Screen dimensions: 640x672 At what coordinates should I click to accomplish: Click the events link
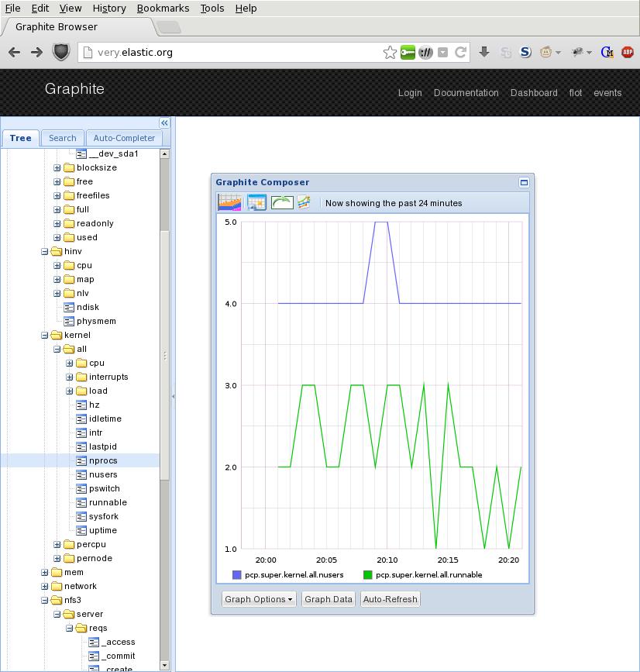point(607,92)
